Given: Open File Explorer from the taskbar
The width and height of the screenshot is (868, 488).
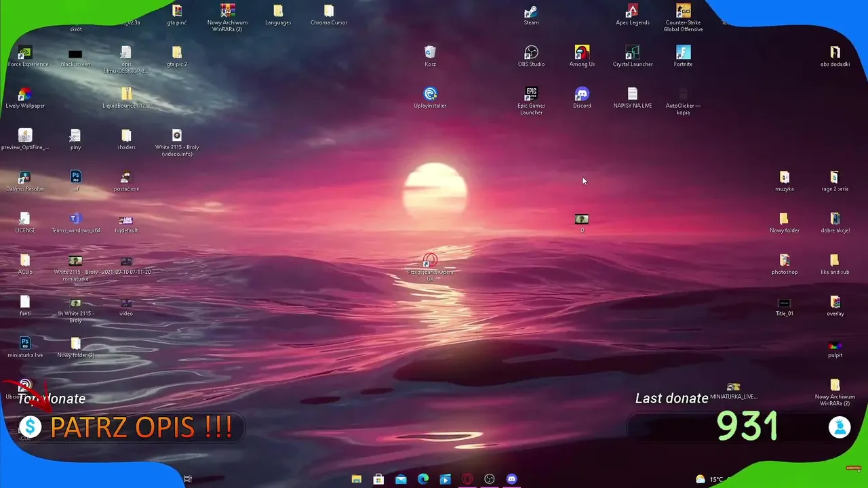Looking at the screenshot, I should click(357, 479).
